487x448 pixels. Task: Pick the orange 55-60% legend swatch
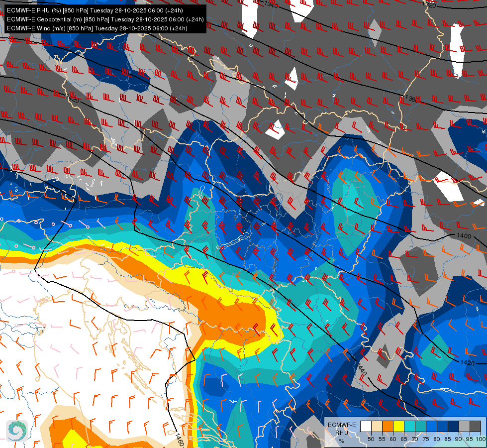pyautogui.click(x=388, y=426)
